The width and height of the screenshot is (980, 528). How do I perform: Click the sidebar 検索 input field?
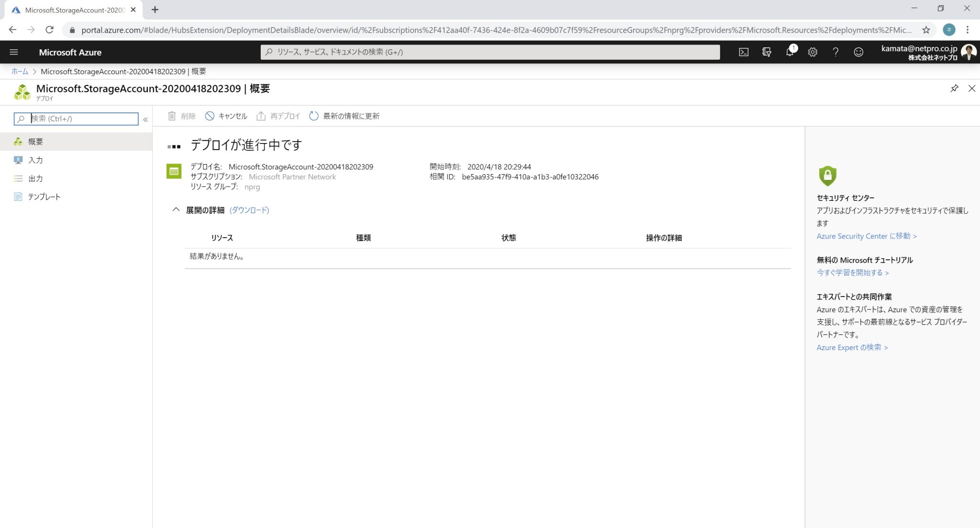coord(83,119)
